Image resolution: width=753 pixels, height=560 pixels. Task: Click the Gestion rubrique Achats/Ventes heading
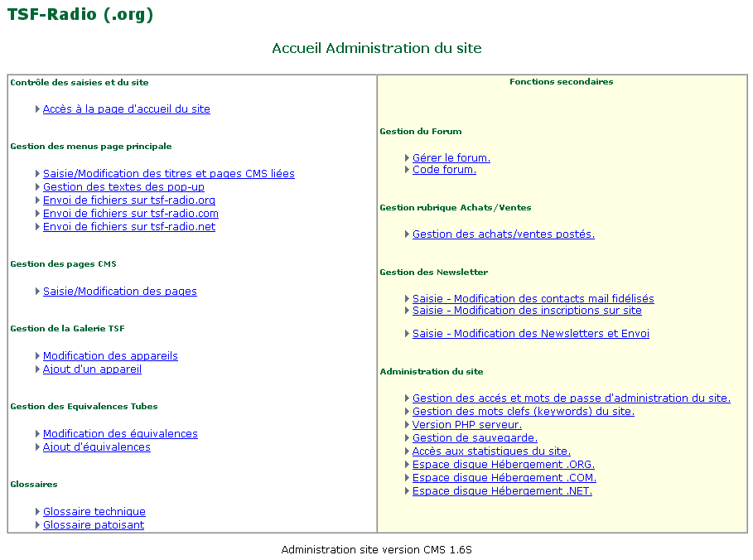456,207
